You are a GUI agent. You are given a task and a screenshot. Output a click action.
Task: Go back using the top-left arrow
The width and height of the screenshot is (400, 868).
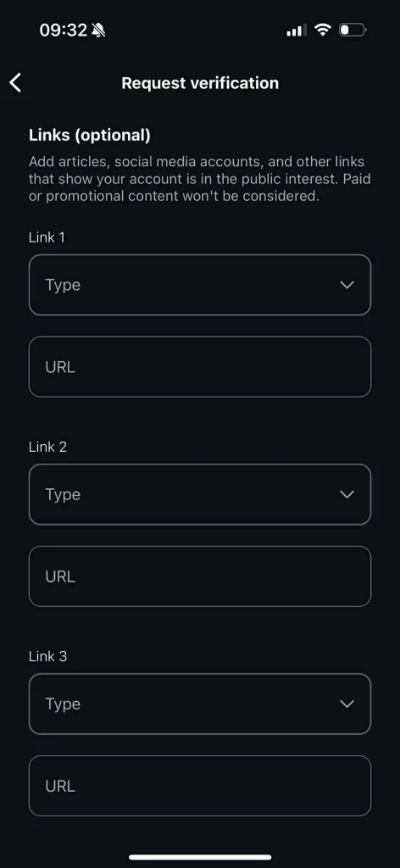(x=15, y=82)
